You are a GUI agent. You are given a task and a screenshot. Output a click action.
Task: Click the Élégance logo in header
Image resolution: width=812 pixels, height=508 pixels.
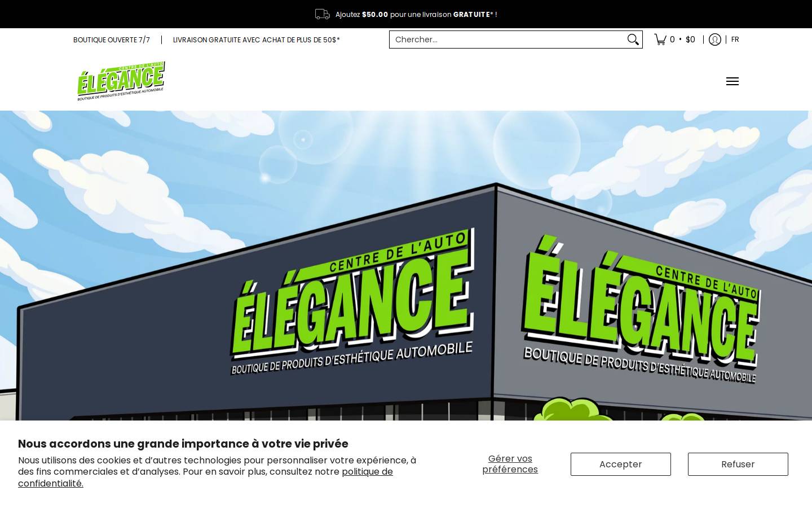(x=121, y=81)
